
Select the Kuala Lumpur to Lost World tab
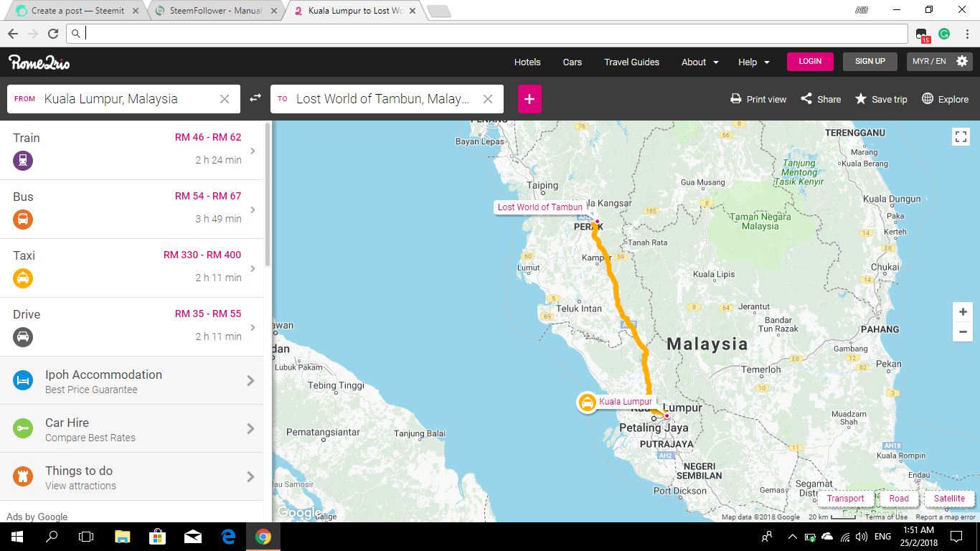(x=355, y=11)
